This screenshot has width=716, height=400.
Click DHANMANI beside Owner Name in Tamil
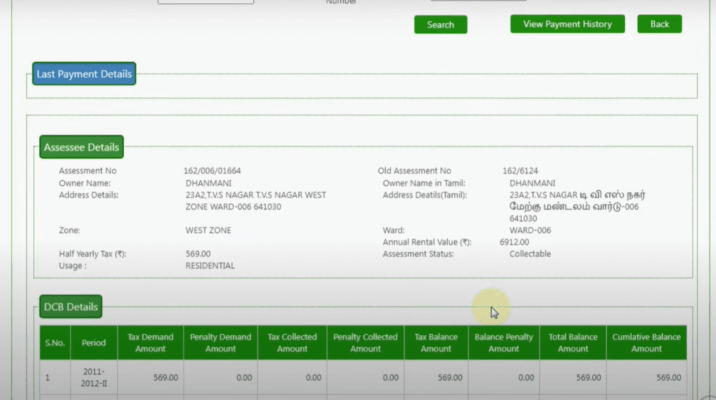tap(532, 183)
